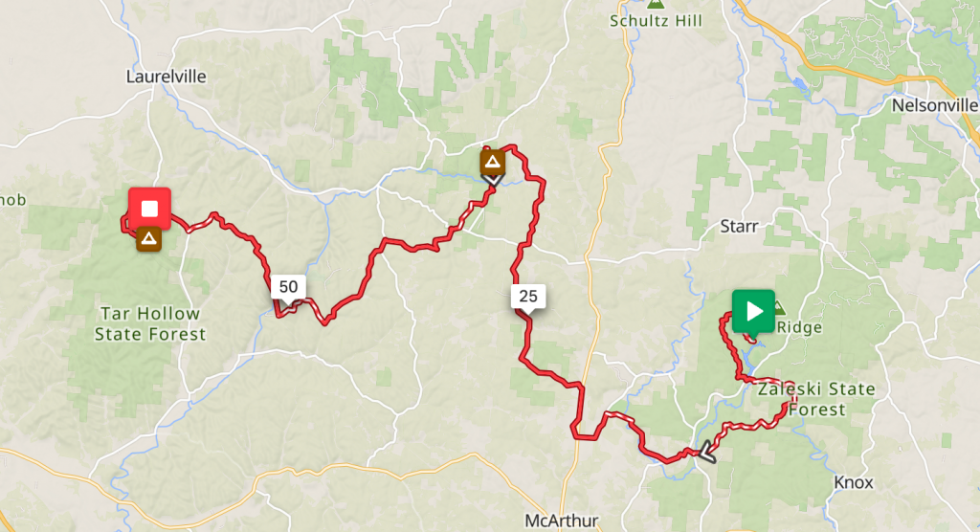The image size is (980, 532).
Task: Click the Laurelville town label
Action: [x=167, y=77]
